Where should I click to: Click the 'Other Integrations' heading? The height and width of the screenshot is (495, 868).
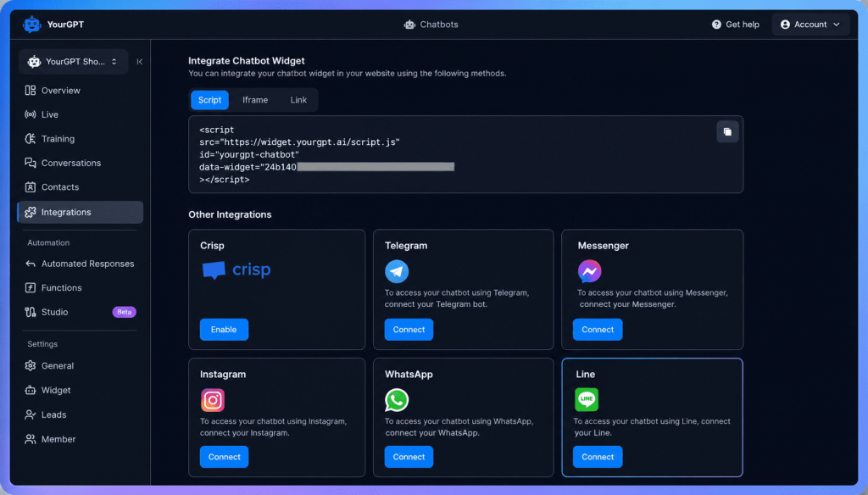pos(230,214)
